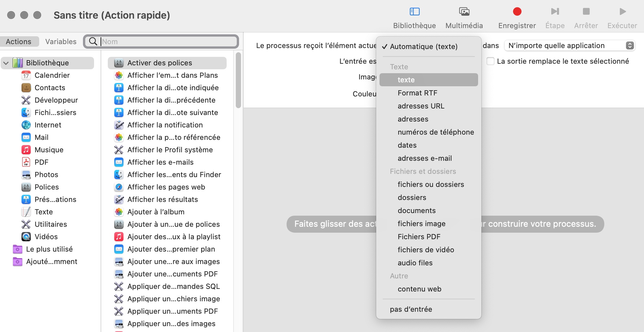Image resolution: width=644 pixels, height=332 pixels.
Task: Select "texte" menu entry
Action: pyautogui.click(x=428, y=80)
